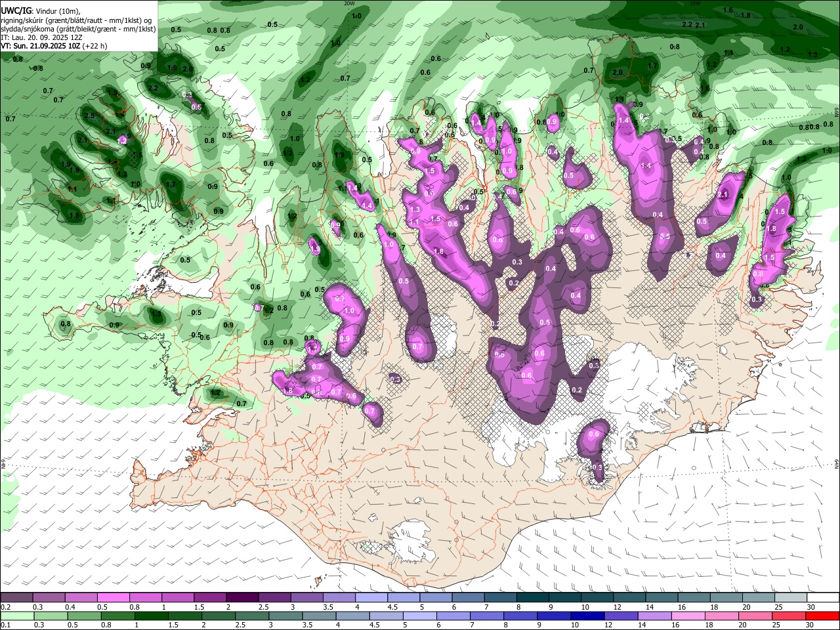Viewport: 840px width, 630px height.
Task: Click the pale periwinkle 4–4.5 snow legend swatch
Action: 371,597
